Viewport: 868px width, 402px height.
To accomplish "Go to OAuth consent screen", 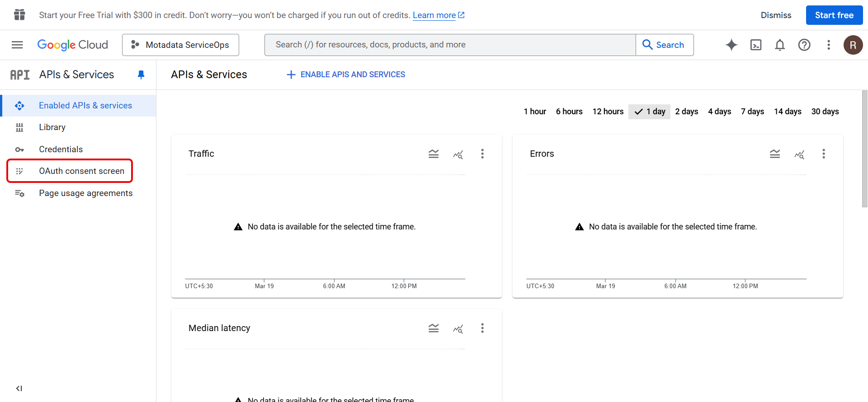I will 81,171.
